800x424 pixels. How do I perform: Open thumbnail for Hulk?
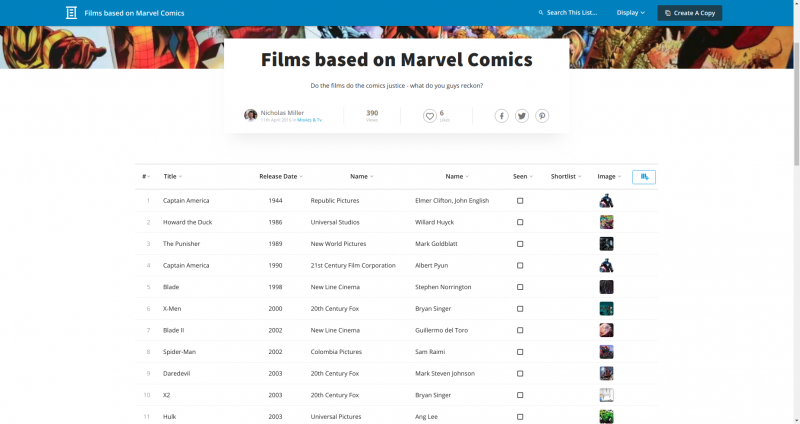(606, 416)
